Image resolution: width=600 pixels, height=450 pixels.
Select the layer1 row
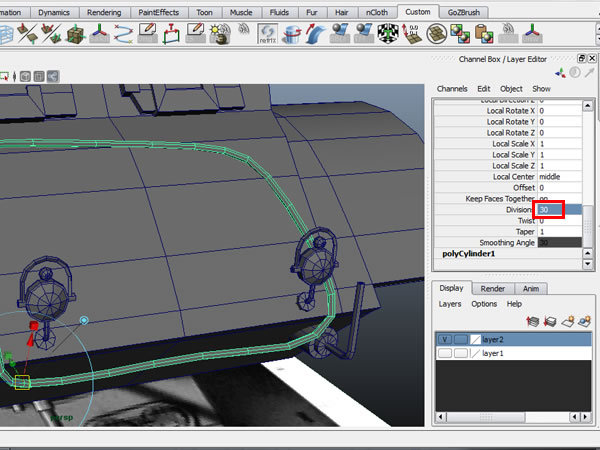coord(513,353)
